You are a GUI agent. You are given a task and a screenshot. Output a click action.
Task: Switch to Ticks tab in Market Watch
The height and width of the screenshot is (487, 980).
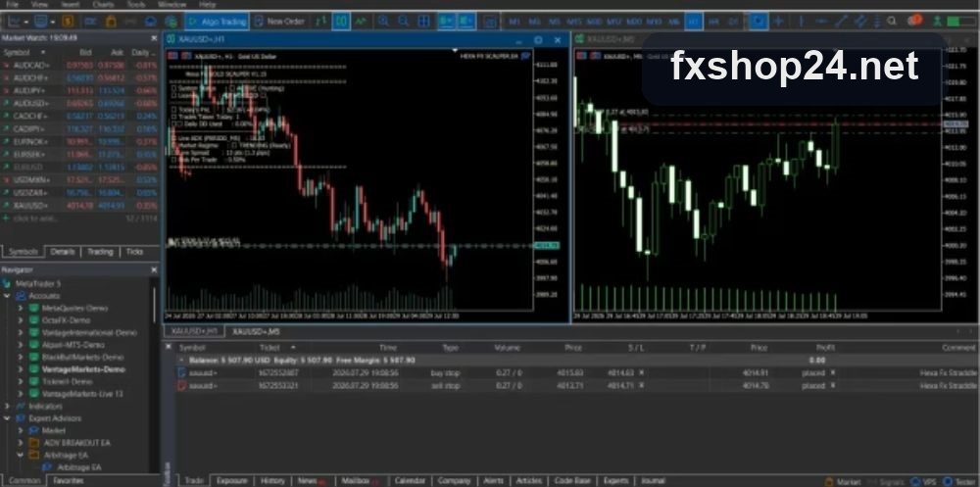pos(134,251)
